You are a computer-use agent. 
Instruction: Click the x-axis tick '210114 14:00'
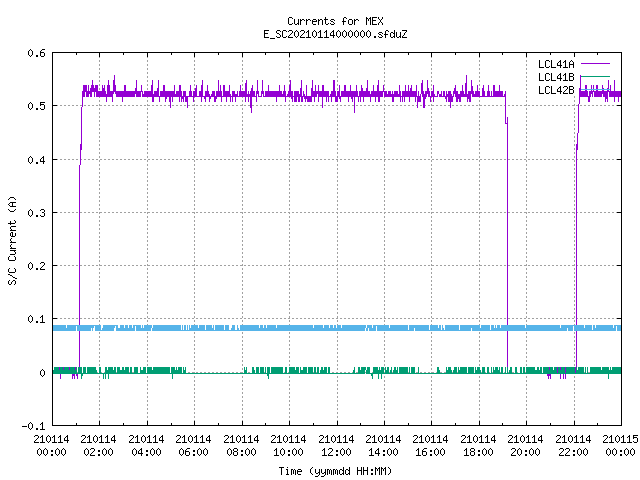click(x=383, y=446)
